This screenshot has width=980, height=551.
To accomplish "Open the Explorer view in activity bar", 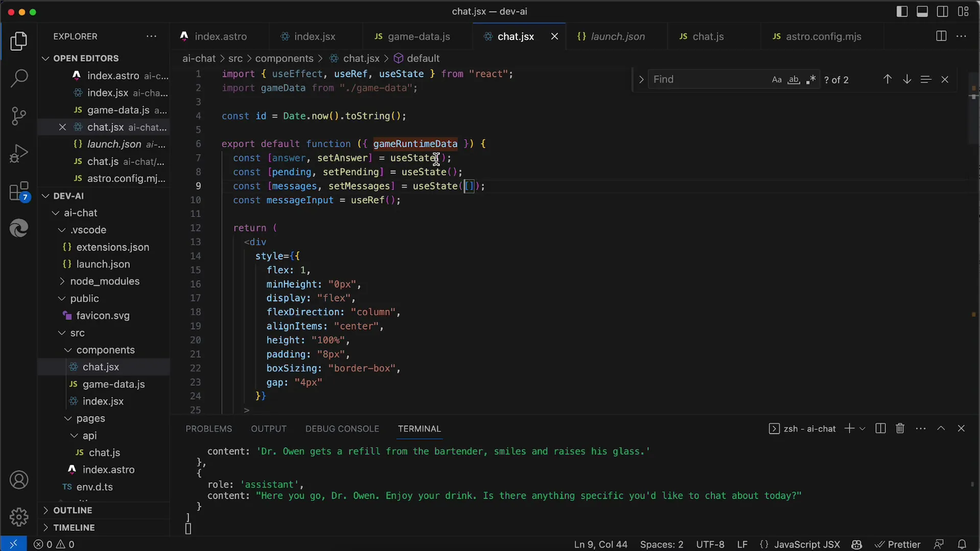I will 19,41.
